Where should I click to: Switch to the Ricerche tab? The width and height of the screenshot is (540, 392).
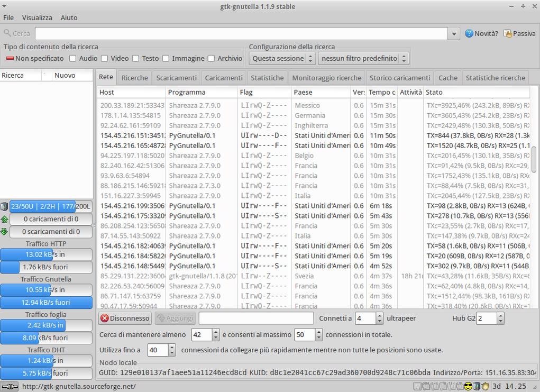(x=135, y=78)
